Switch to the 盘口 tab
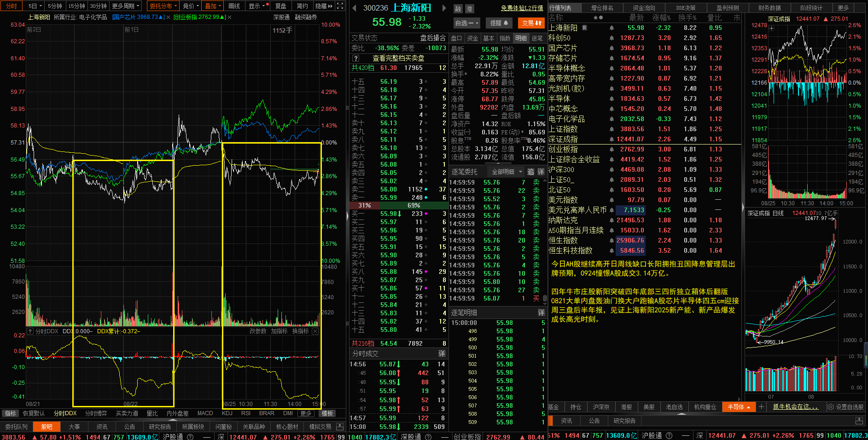 pos(456,38)
